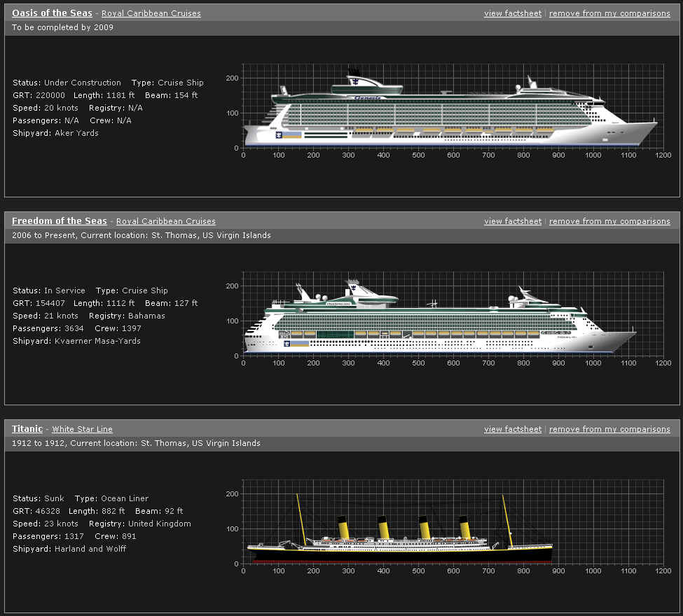The image size is (683, 616).
Task: Select 'GRT: 46328' value
Action: point(36,511)
